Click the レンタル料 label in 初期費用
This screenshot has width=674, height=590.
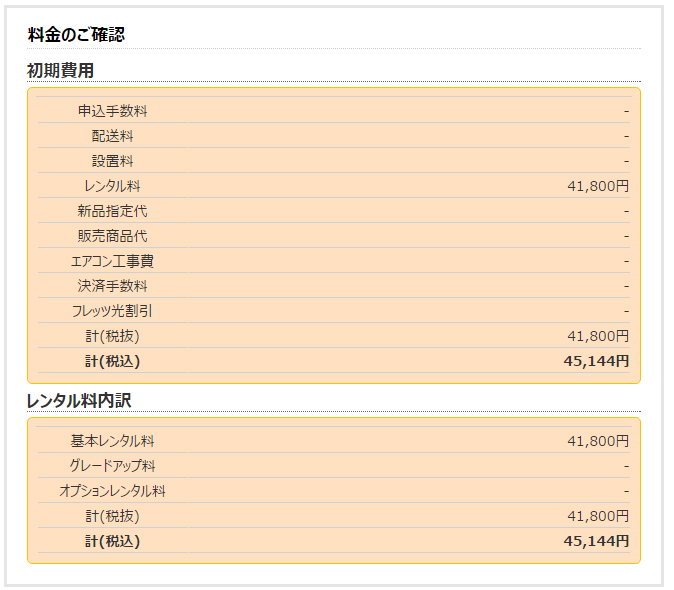pos(112,186)
